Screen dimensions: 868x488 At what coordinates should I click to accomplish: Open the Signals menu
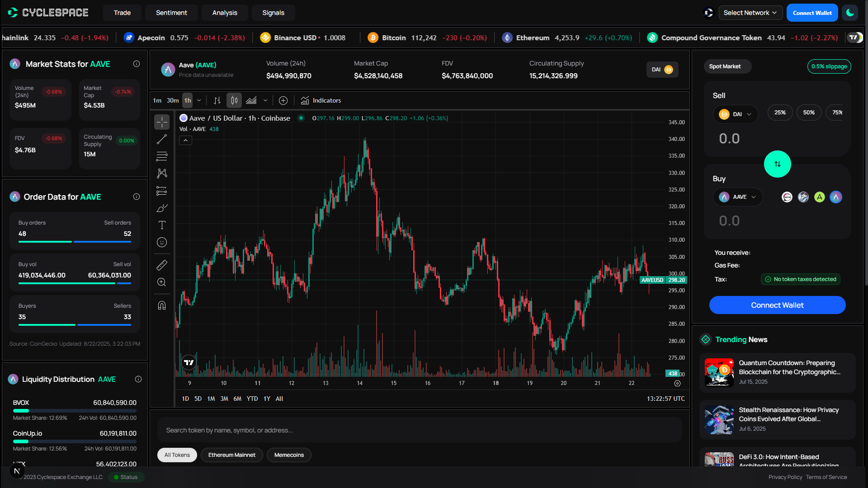[x=273, y=13]
